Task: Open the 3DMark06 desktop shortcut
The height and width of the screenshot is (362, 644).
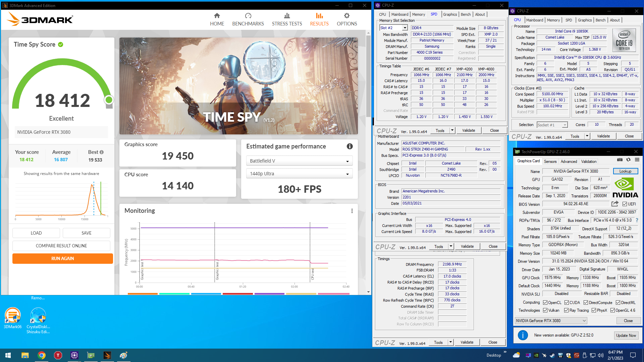Action: (x=12, y=318)
